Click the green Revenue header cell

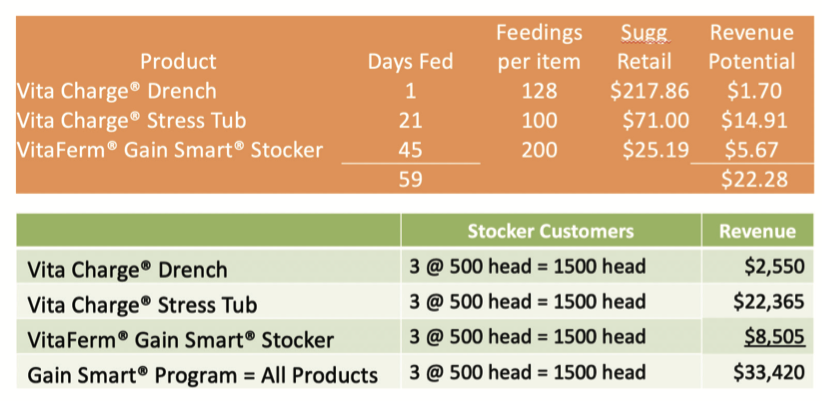point(758,231)
